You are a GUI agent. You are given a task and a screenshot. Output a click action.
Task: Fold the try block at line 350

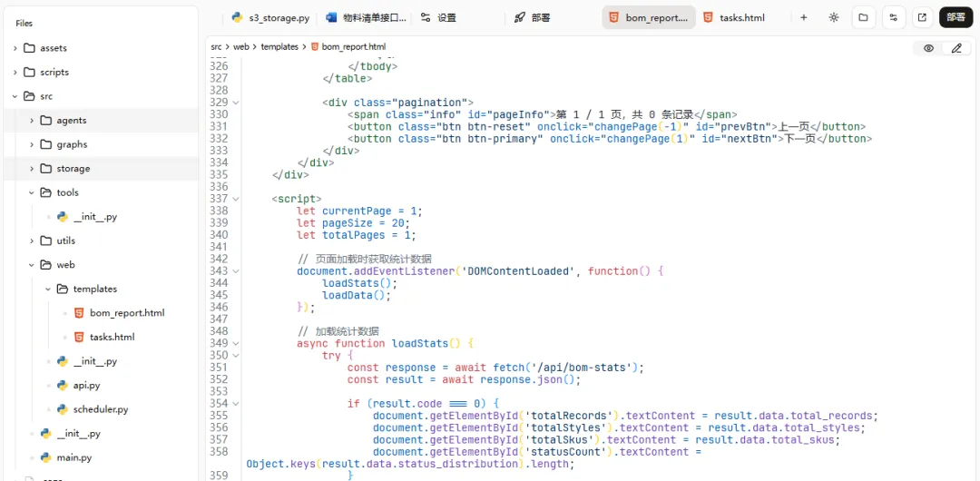pos(236,355)
